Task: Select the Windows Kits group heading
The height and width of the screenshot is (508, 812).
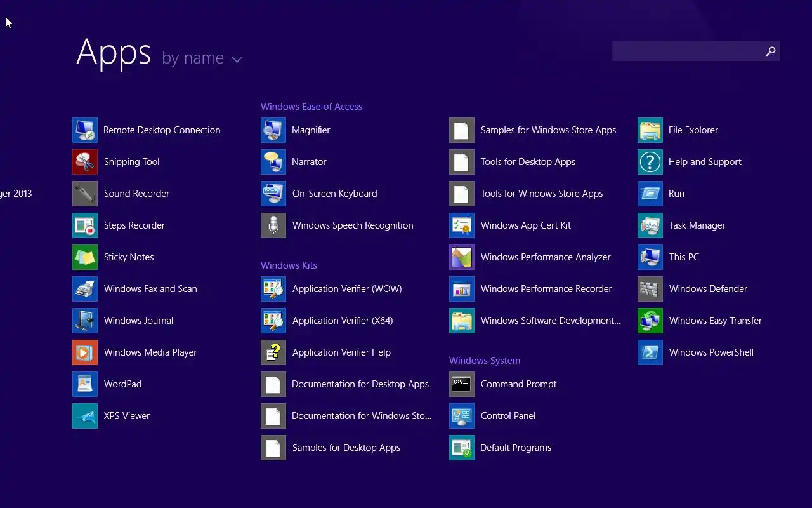Action: point(289,265)
